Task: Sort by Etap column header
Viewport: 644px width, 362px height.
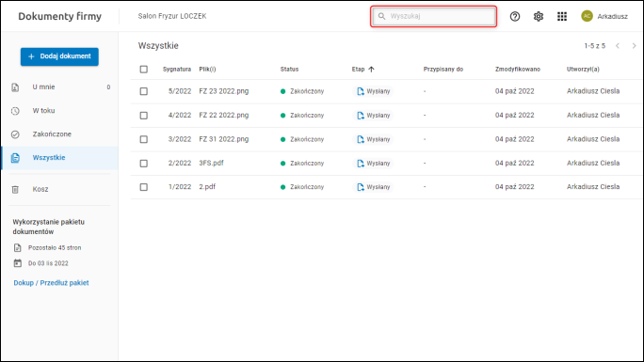Action: pos(358,70)
